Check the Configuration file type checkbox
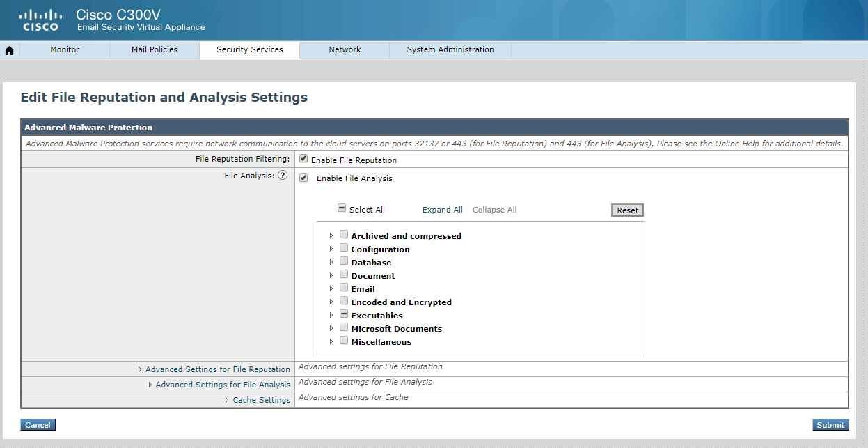This screenshot has width=868, height=448. point(344,249)
